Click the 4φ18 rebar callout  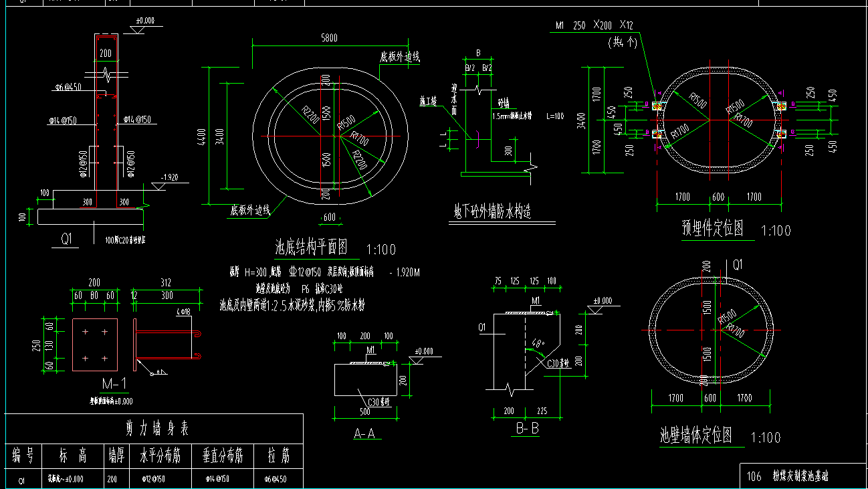185,312
